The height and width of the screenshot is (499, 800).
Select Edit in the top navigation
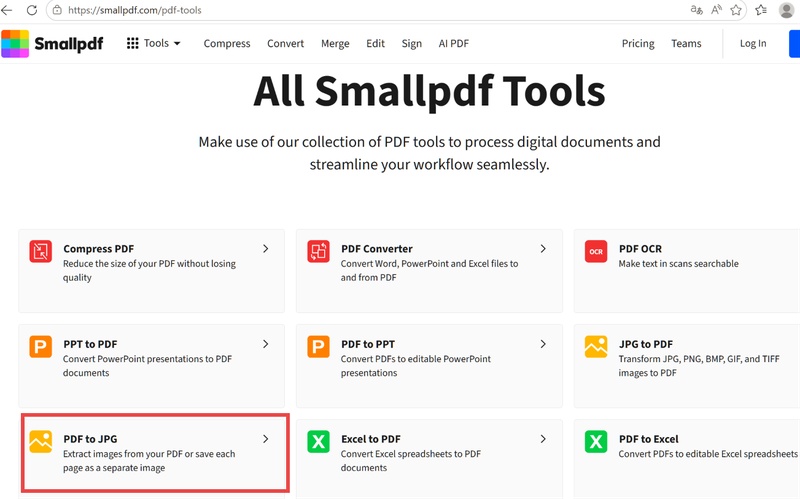[376, 43]
